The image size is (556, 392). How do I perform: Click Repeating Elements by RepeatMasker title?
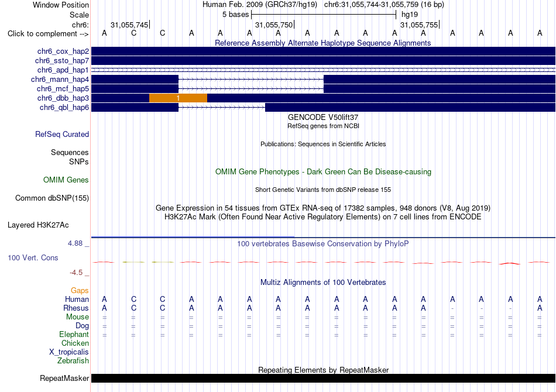pos(323,370)
